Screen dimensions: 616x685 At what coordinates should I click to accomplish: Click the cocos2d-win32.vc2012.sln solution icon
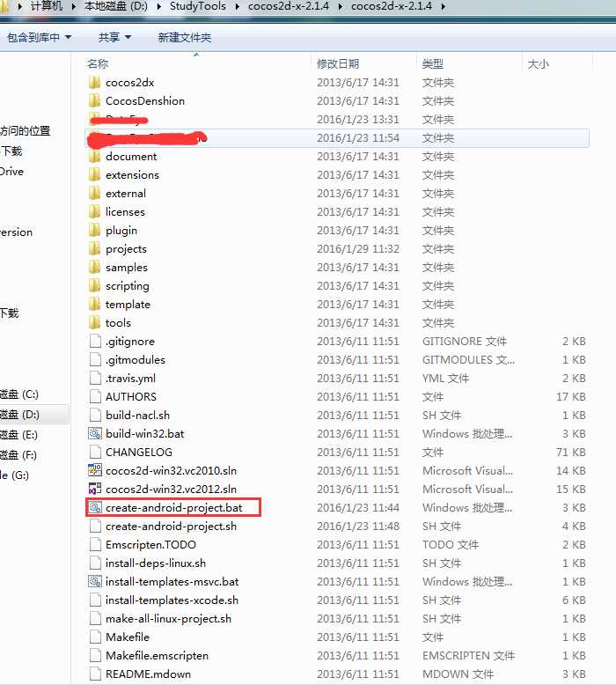(95, 489)
